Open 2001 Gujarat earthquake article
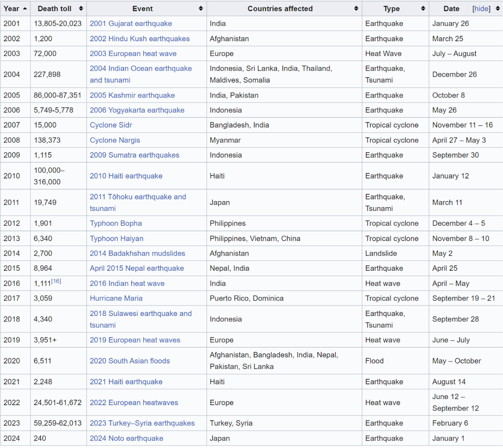Image resolution: width=503 pixels, height=448 pixels. coord(131,24)
